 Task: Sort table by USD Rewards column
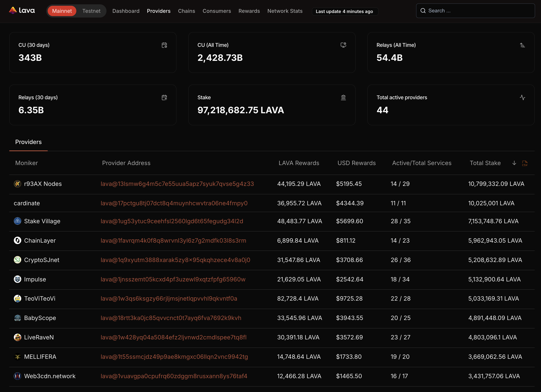[356, 163]
